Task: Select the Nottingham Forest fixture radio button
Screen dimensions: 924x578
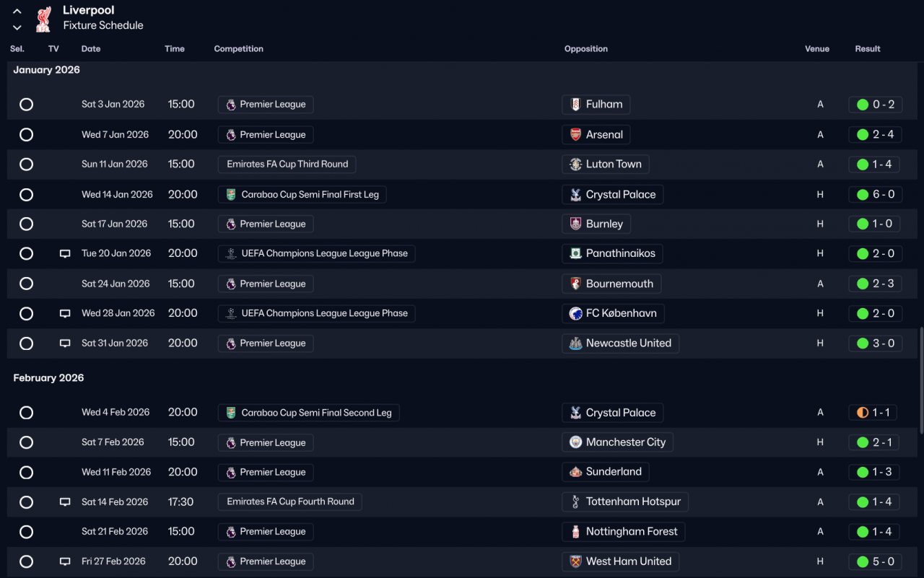Action: (x=26, y=532)
